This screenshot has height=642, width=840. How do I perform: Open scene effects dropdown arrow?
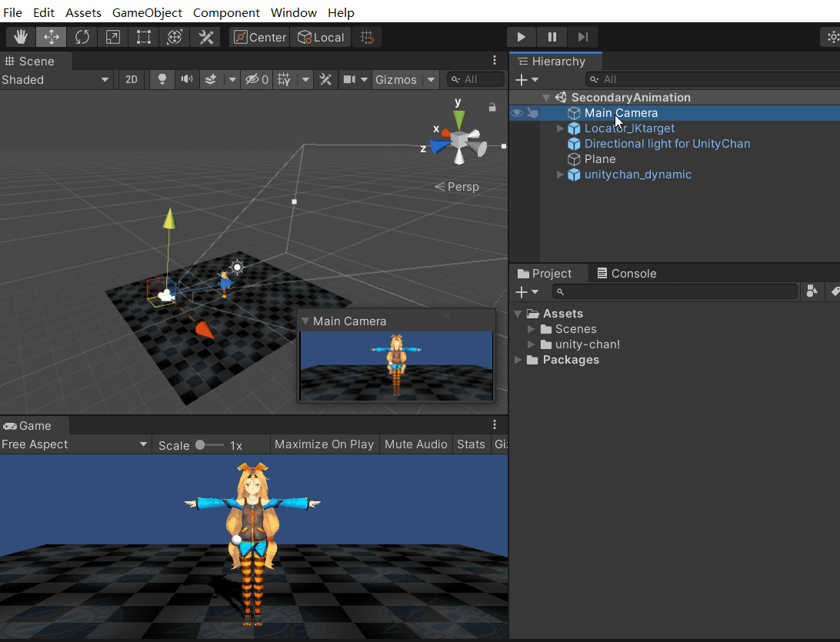tap(232, 80)
